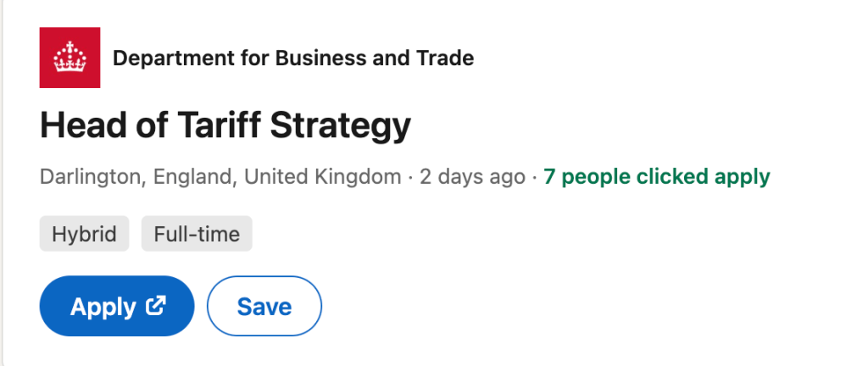Open the Department for Business and Trade page
This screenshot has height=366, width=868.
292,58
